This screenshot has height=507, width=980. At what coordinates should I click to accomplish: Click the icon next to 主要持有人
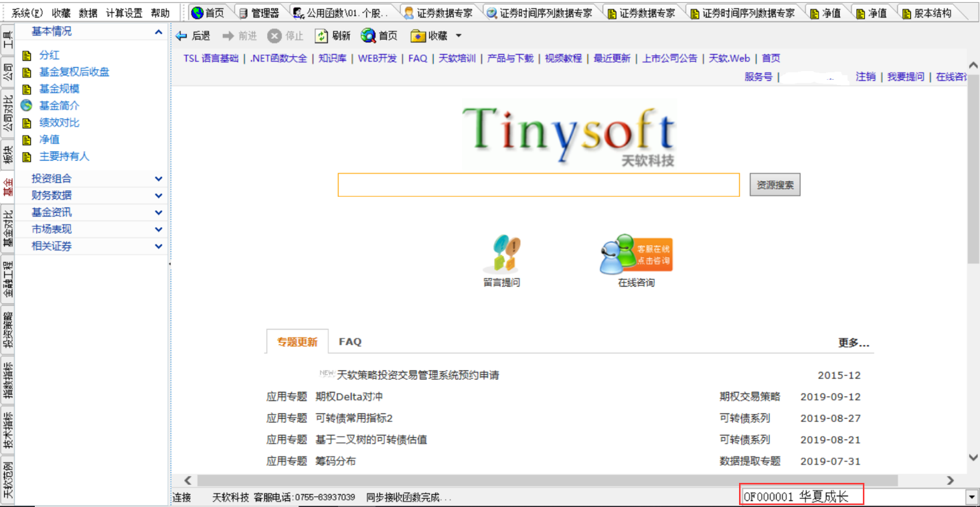(27, 157)
